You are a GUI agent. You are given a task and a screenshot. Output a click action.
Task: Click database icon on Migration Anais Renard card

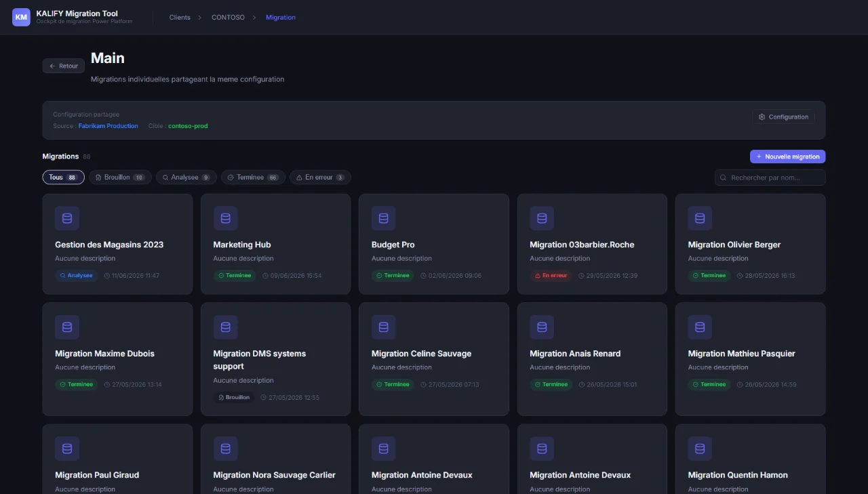[x=542, y=327]
